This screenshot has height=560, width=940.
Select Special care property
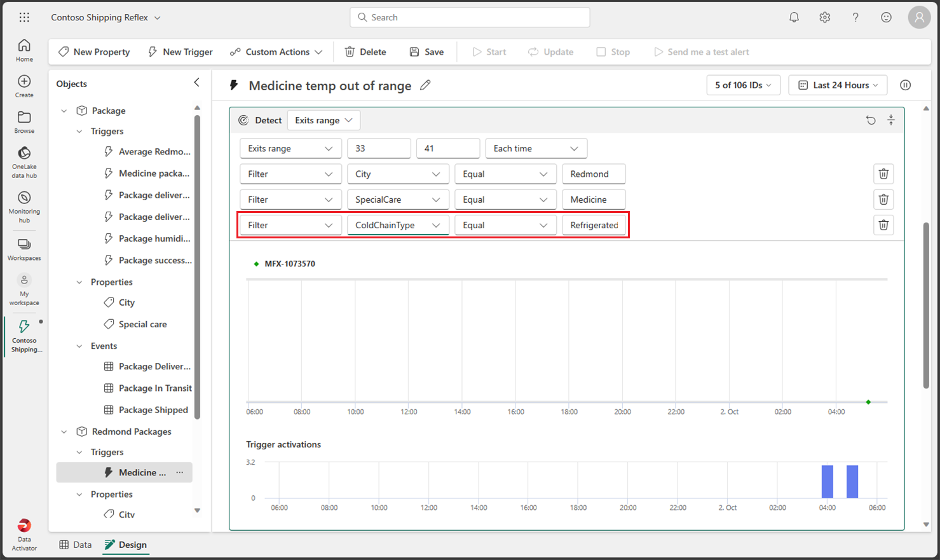coord(135,324)
